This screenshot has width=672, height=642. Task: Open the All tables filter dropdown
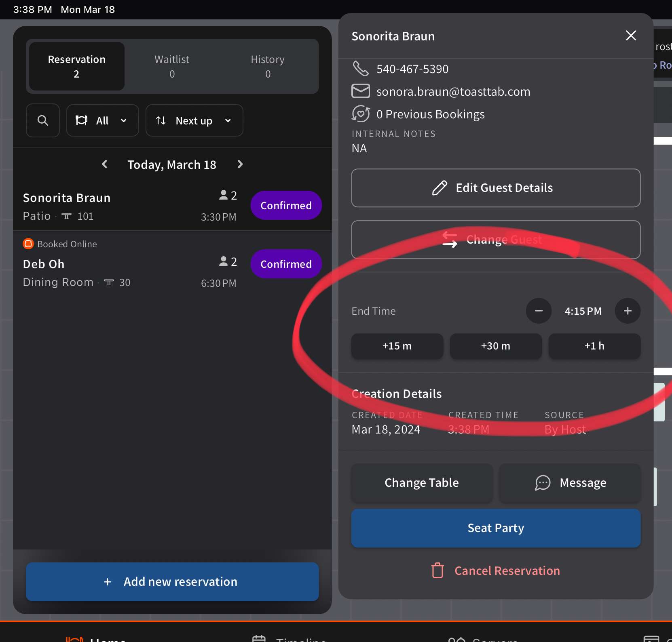tap(103, 120)
